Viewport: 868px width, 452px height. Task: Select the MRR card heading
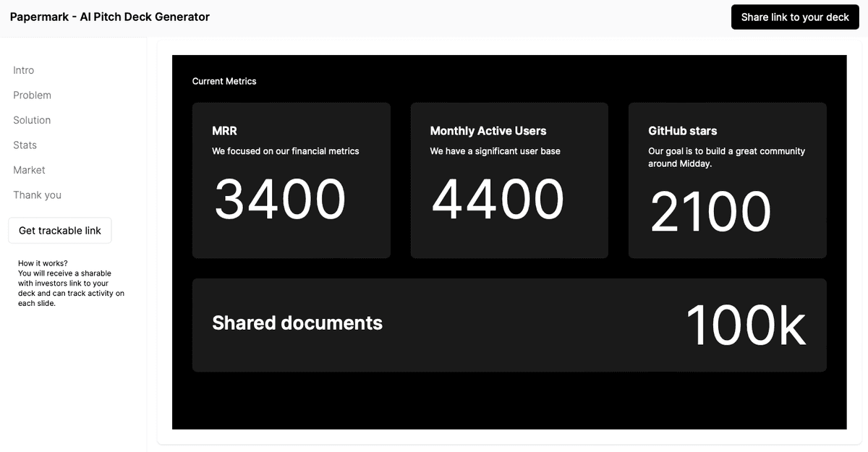point(224,131)
